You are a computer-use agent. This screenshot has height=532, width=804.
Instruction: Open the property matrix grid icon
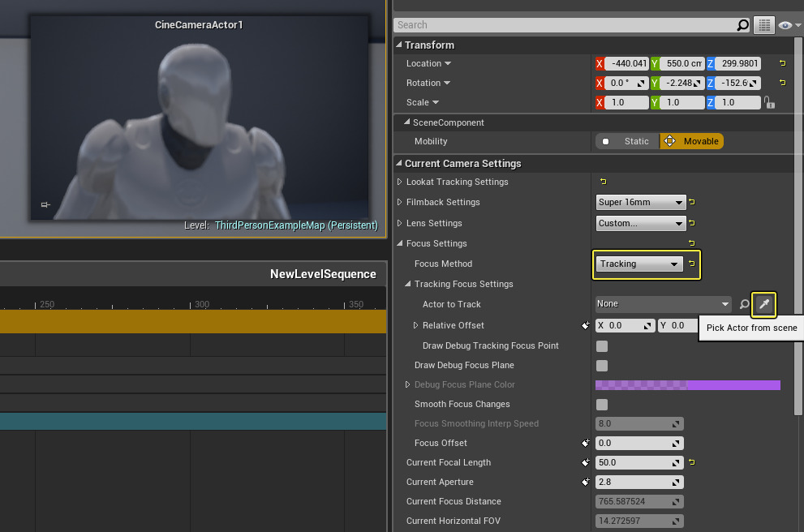[763, 25]
